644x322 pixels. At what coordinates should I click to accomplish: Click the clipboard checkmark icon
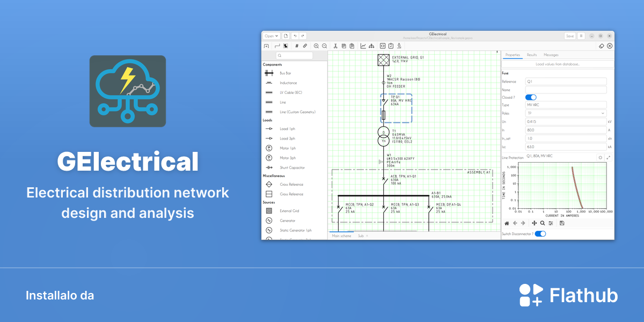[391, 46]
